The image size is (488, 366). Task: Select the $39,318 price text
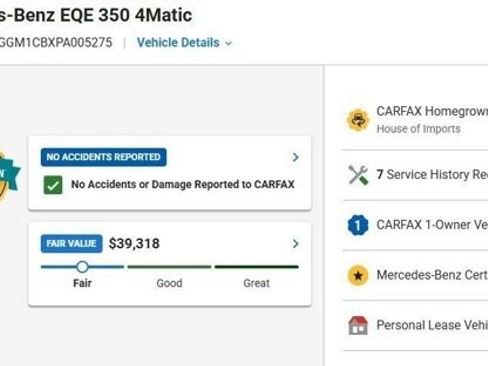134,244
